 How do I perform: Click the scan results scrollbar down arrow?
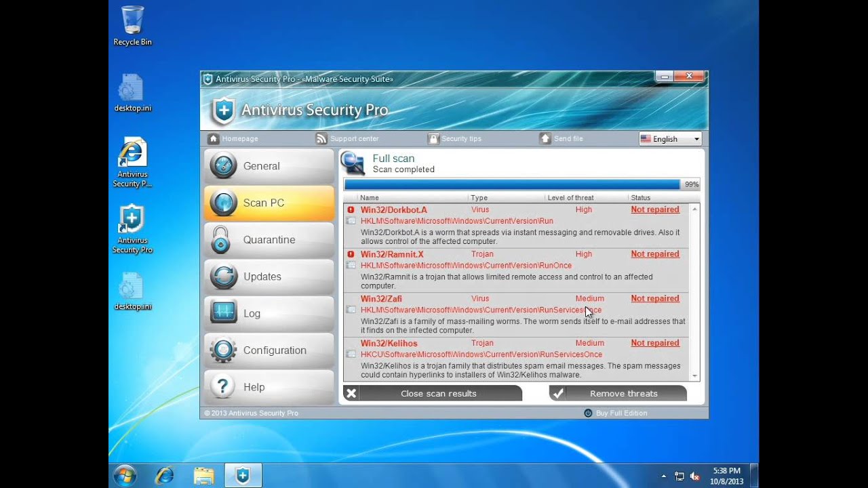pos(694,376)
